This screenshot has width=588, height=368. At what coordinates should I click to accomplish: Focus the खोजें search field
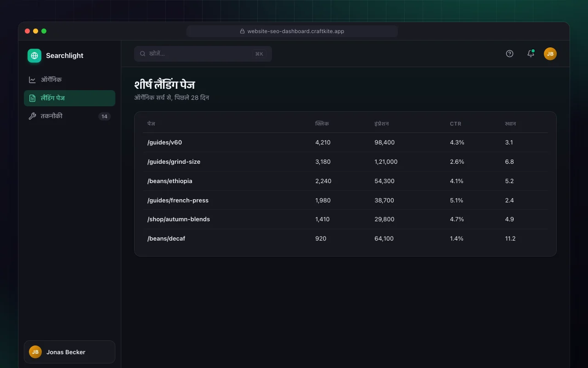pyautogui.click(x=203, y=54)
